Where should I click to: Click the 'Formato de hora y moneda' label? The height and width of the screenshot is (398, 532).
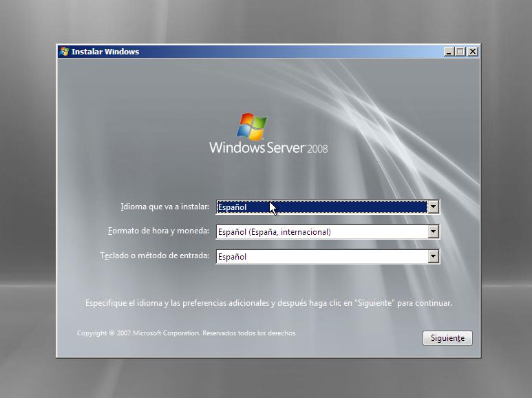coord(158,231)
